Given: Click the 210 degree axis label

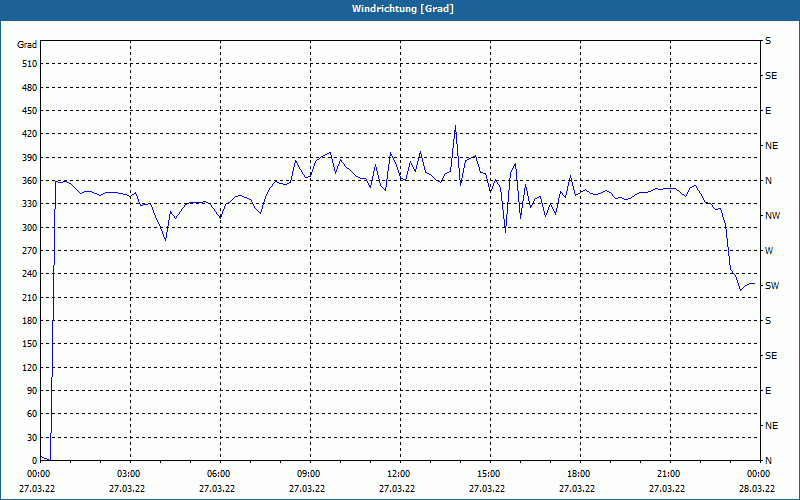Looking at the screenshot, I should coord(30,297).
